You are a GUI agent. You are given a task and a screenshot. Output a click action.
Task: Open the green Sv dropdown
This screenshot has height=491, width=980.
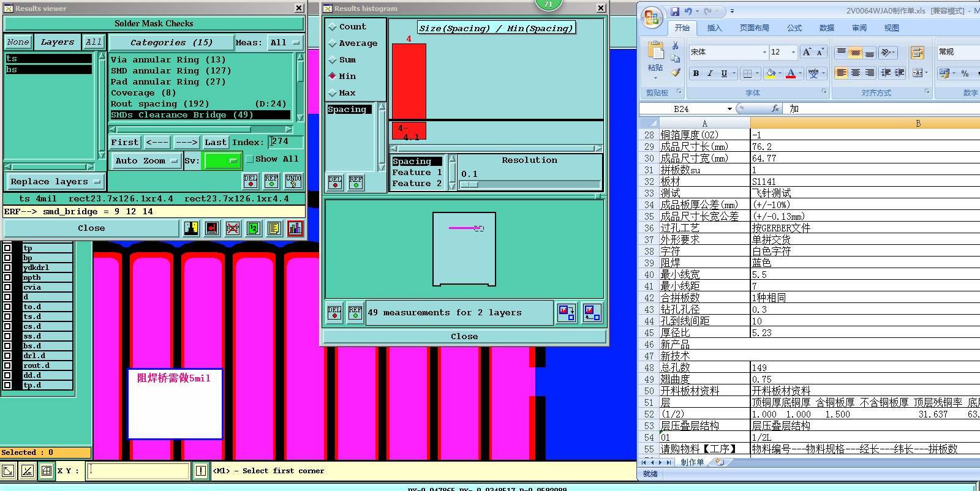point(223,161)
